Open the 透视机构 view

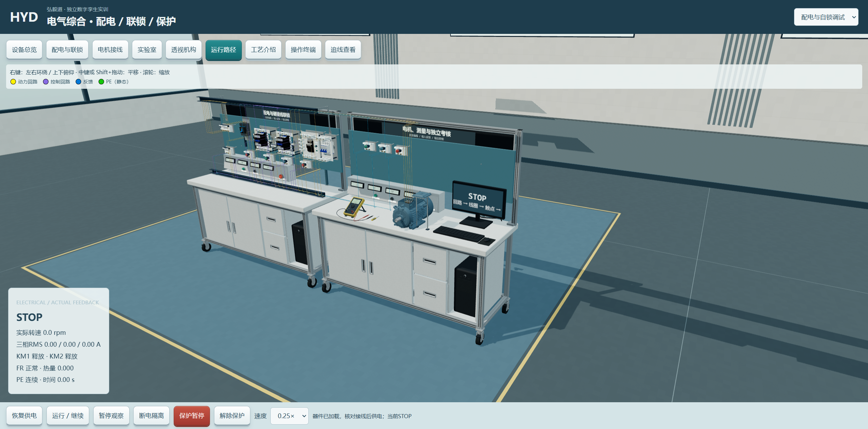pos(184,50)
